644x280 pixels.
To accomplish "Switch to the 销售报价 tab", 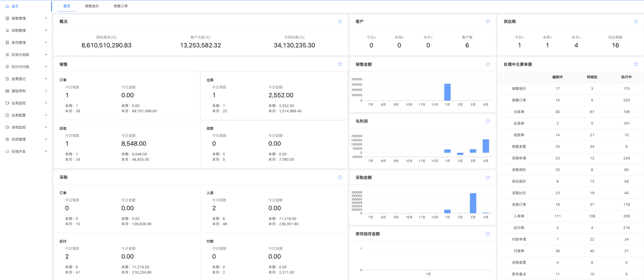I will [x=92, y=6].
